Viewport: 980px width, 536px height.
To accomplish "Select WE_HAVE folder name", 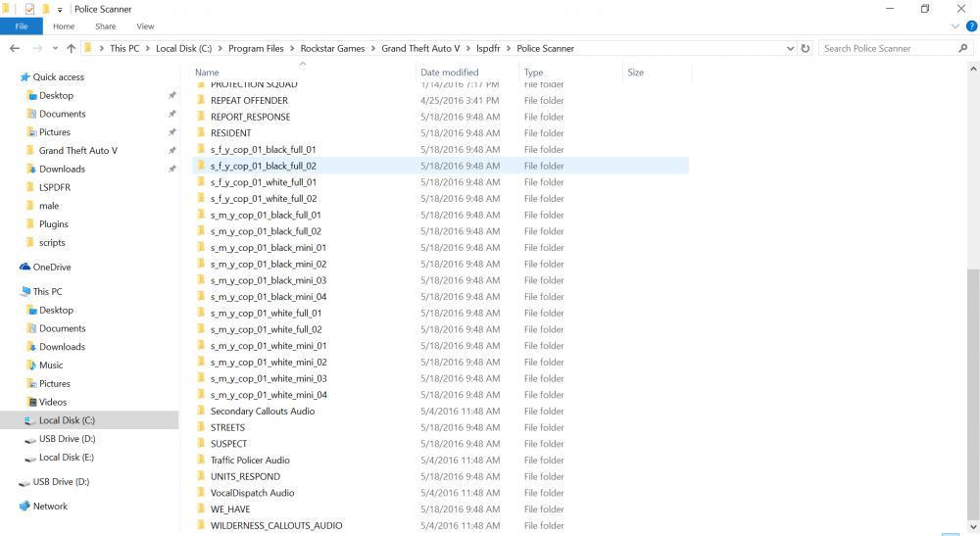I will coord(230,510).
